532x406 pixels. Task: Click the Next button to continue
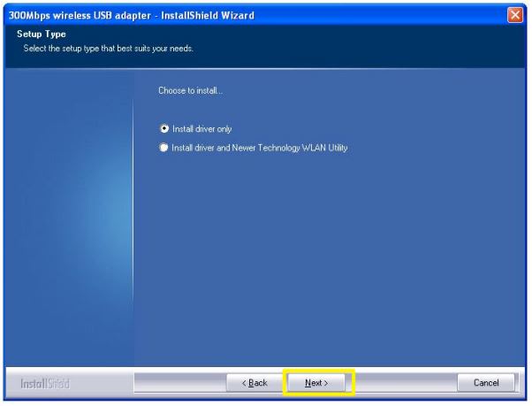tap(316, 383)
